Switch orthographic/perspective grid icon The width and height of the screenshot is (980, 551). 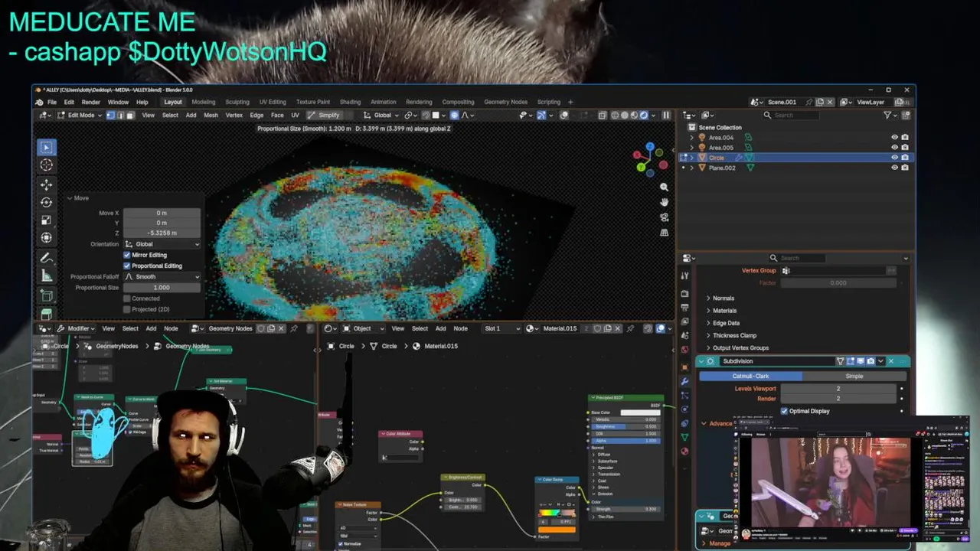(664, 233)
